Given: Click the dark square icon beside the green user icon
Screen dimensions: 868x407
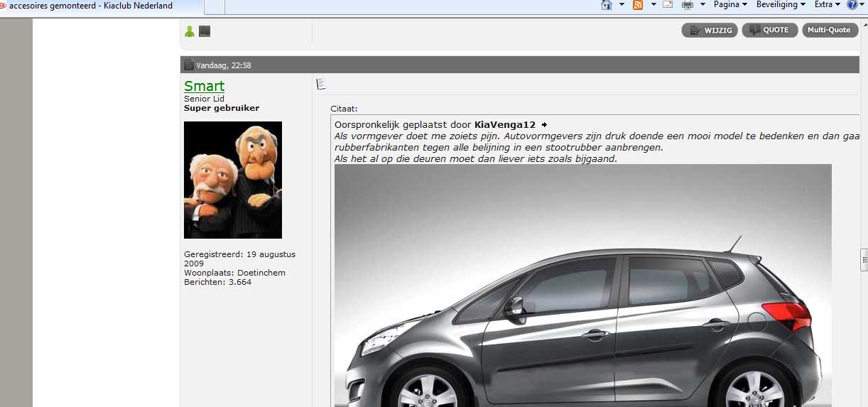Looking at the screenshot, I should 205,31.
